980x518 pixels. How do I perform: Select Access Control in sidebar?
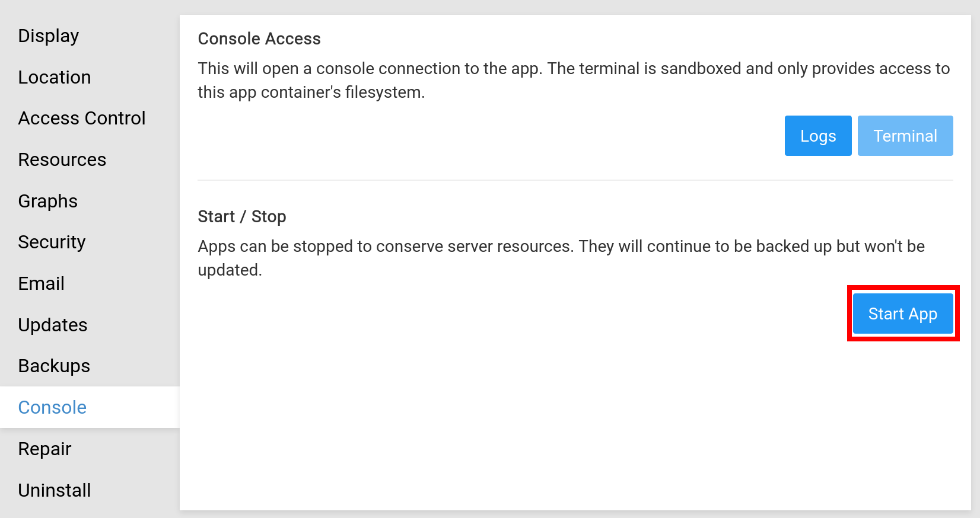82,119
